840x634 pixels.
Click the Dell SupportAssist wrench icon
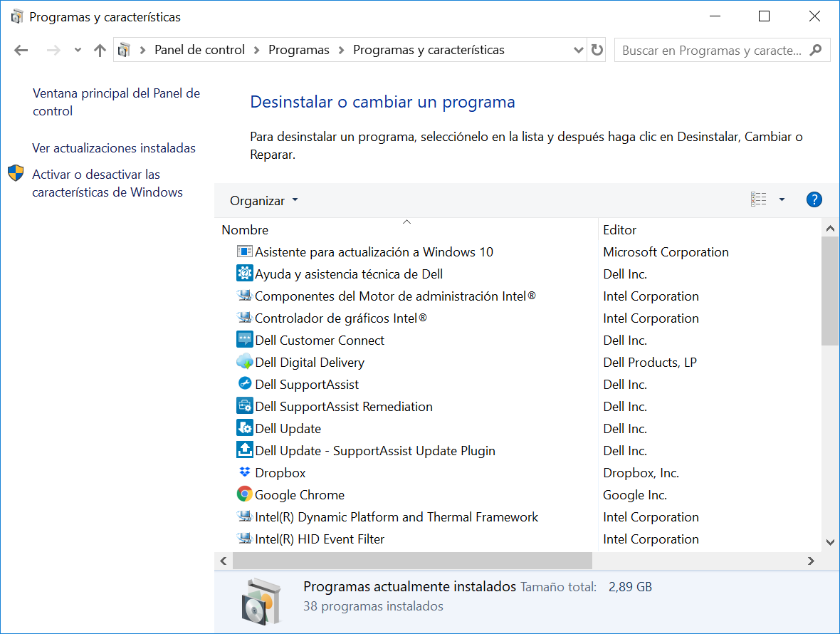click(244, 385)
